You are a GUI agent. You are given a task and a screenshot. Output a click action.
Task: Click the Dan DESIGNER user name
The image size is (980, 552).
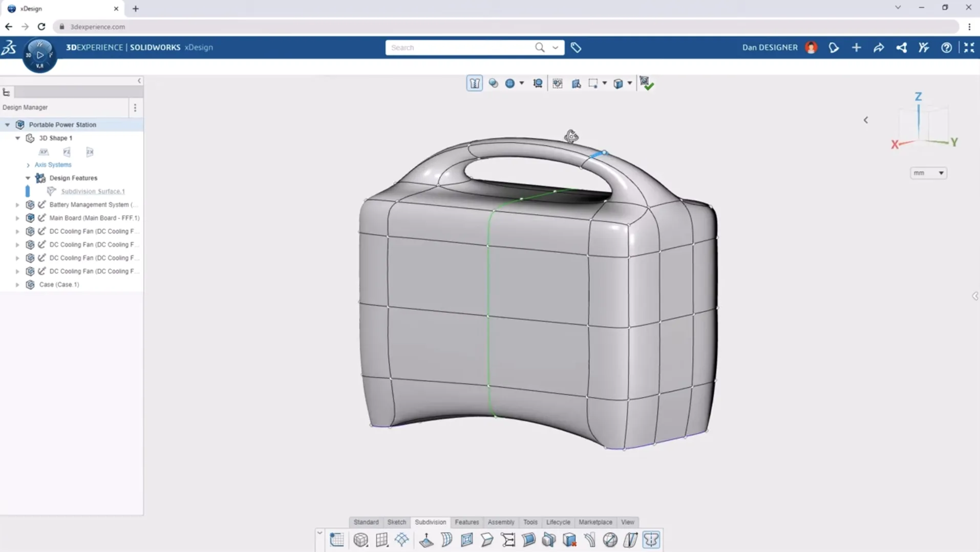tap(770, 48)
